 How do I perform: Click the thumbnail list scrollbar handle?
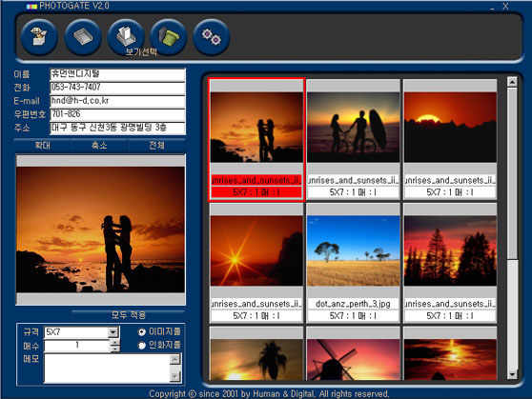tap(512, 173)
